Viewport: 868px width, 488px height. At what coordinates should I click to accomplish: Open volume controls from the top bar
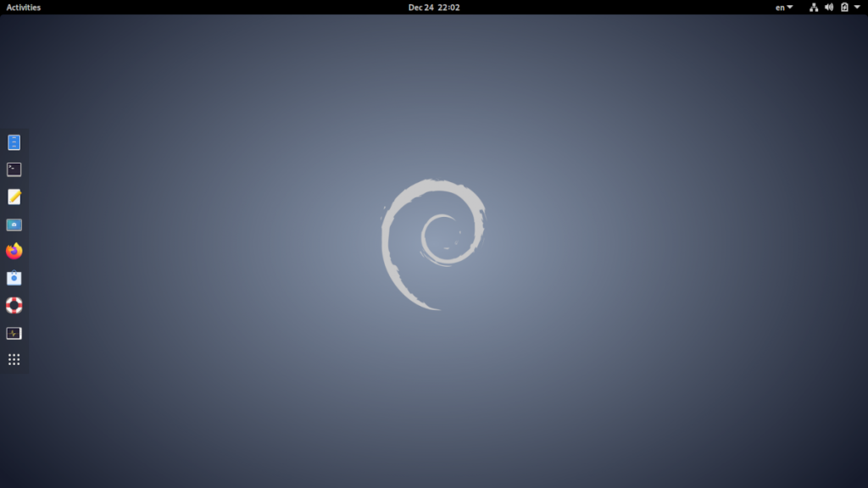[828, 7]
